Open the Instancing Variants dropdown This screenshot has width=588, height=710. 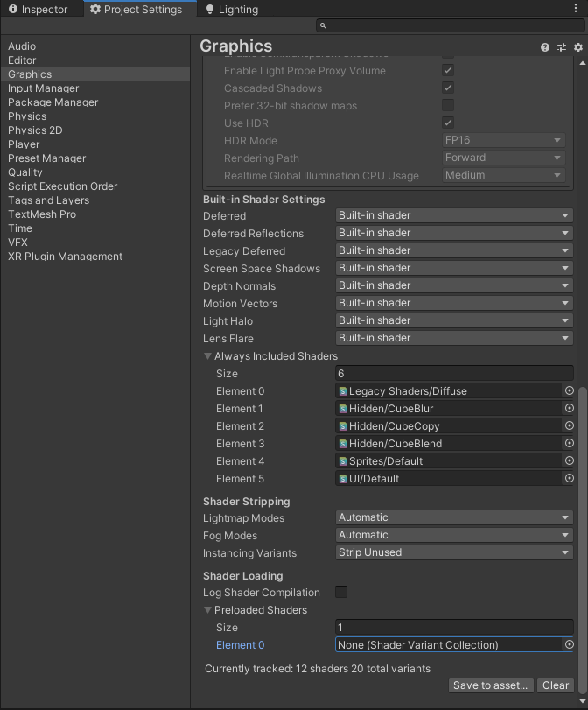pyautogui.click(x=454, y=552)
